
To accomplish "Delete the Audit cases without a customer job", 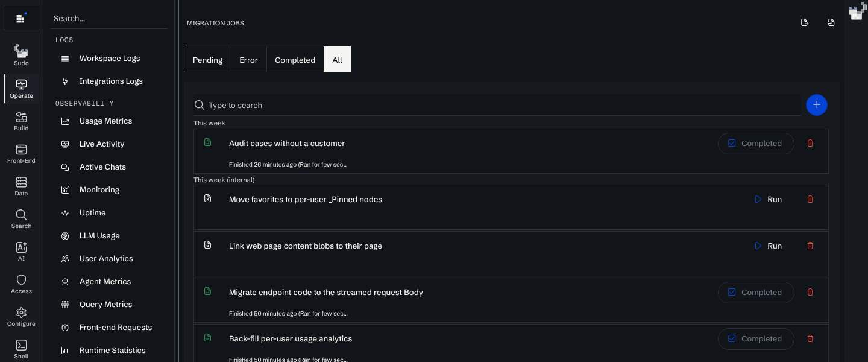I will point(810,143).
